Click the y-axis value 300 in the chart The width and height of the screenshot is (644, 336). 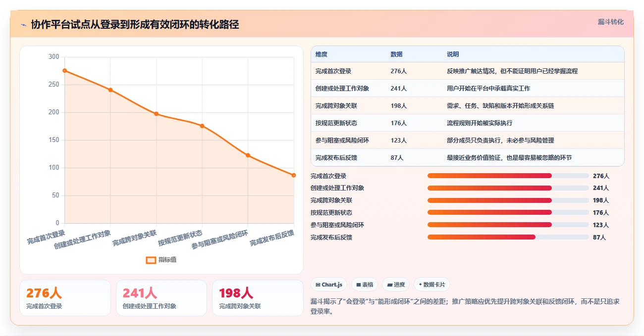tap(54, 57)
